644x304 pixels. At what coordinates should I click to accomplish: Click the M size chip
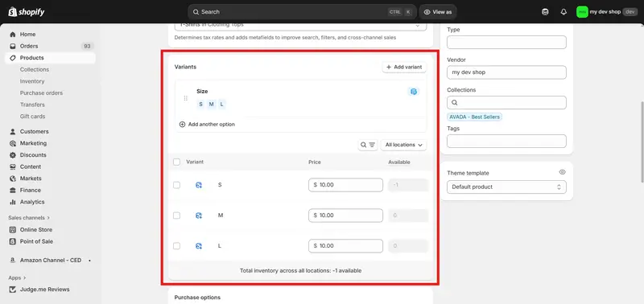[x=211, y=105]
